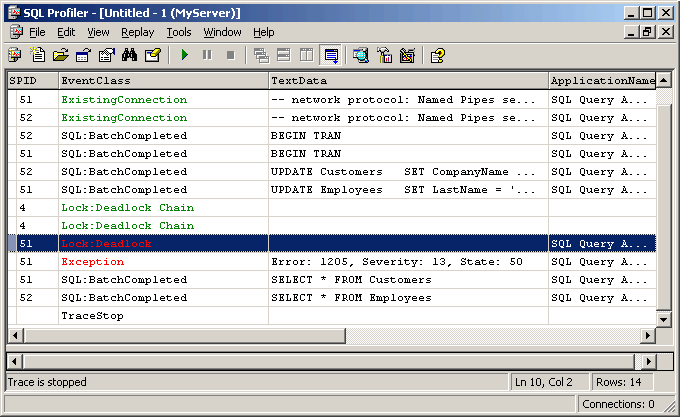Click the New Trace toolbar icon
Screen dimensions: 680x417
15,55
